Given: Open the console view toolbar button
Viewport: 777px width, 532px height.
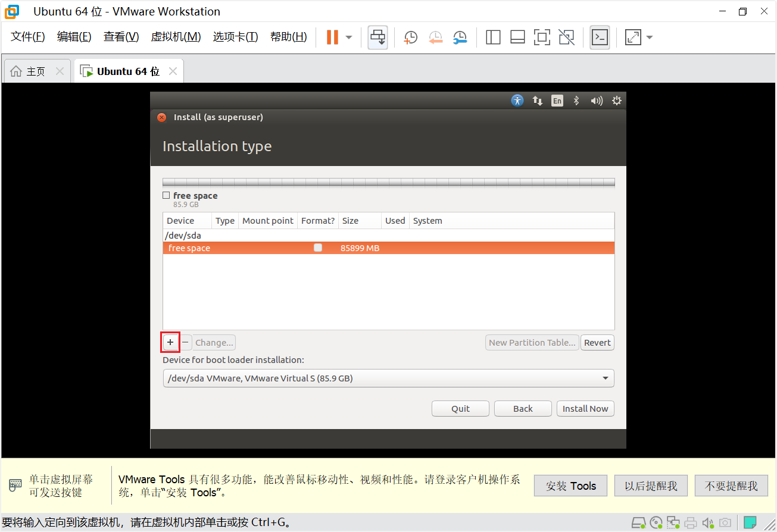Looking at the screenshot, I should (x=600, y=37).
